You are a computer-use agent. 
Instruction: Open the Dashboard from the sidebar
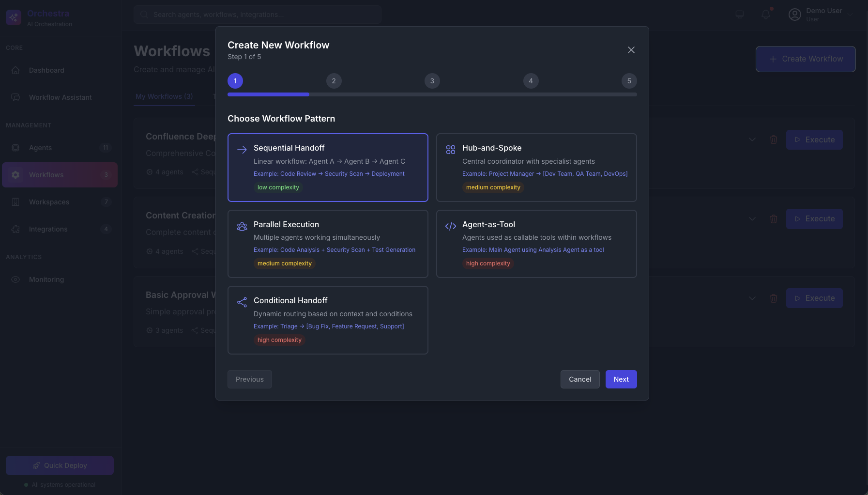coord(46,70)
